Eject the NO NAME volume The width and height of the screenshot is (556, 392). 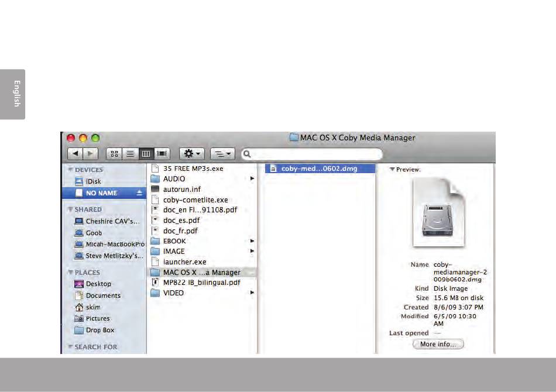(x=139, y=193)
